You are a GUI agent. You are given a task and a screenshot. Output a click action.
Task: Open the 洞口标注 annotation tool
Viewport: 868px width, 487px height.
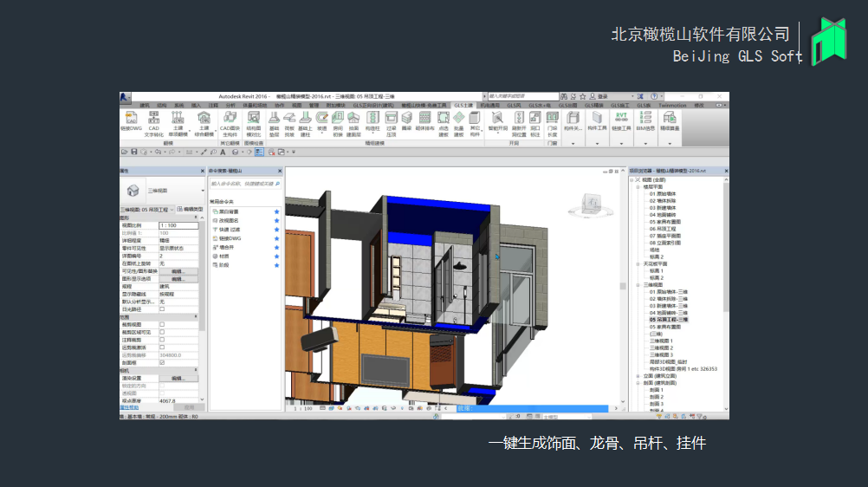tap(534, 124)
